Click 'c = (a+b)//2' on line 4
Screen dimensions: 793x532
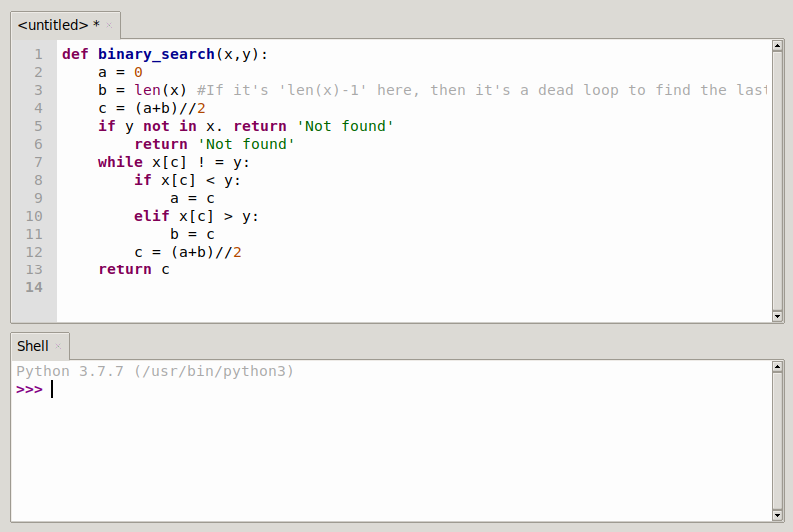pos(152,108)
